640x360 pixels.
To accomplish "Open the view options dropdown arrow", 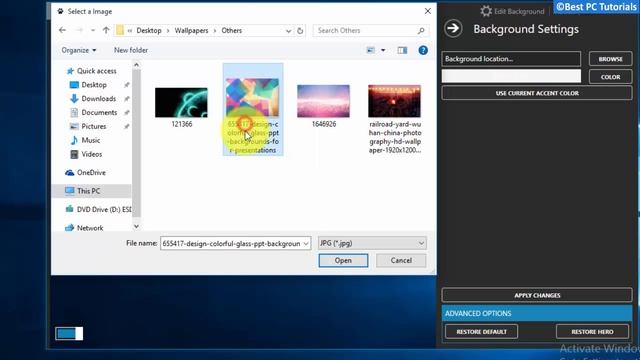I will click(x=383, y=50).
